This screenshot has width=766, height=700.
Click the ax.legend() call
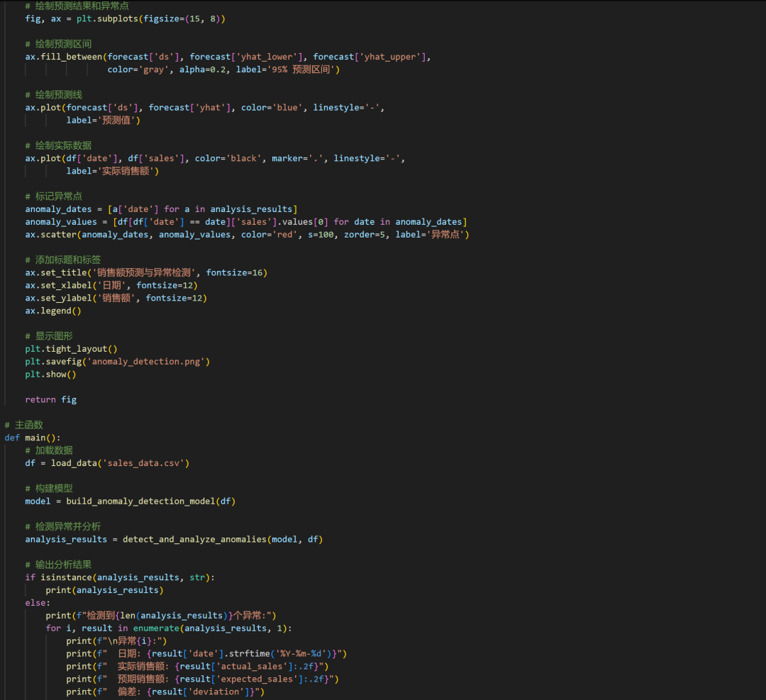[53, 311]
